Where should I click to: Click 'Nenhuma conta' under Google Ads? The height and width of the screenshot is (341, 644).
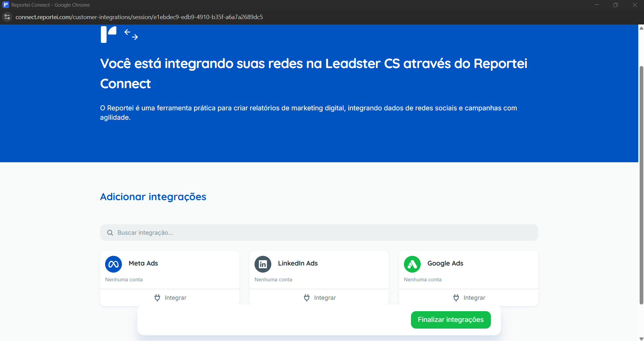coord(423,280)
